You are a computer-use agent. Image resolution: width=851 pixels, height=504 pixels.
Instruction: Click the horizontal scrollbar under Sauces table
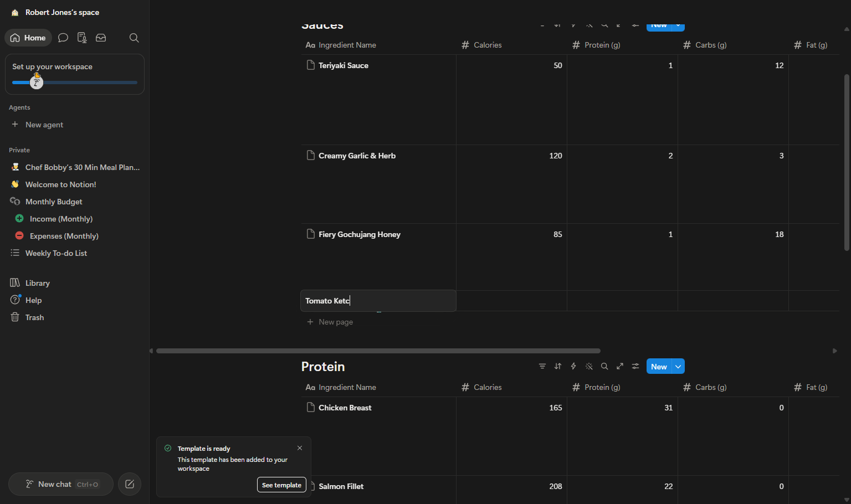coord(378,351)
